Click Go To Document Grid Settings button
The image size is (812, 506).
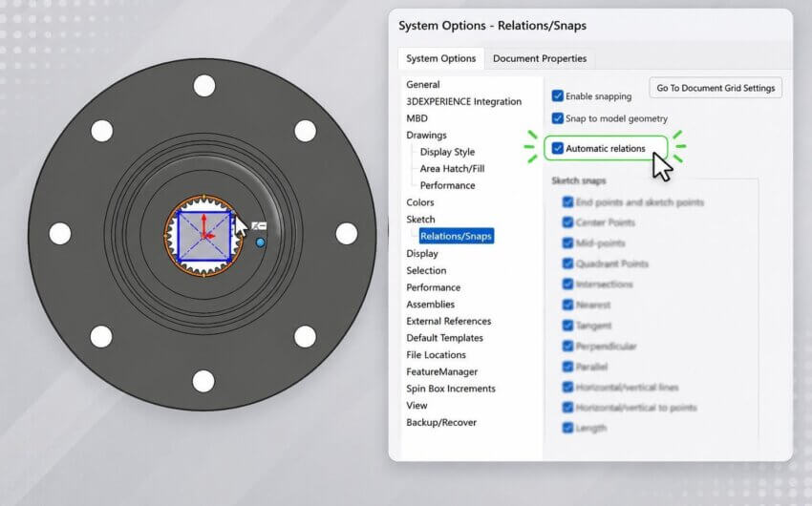coord(716,88)
